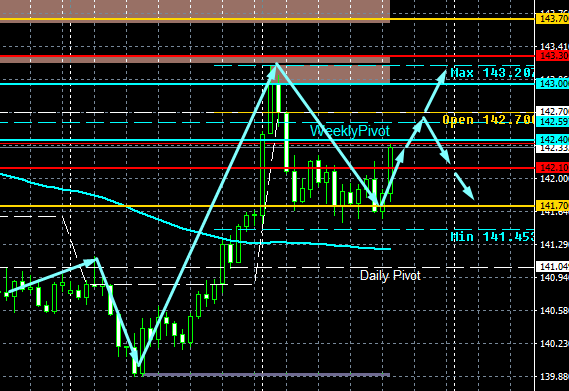Select the lowest downward arrow near 141.70 line
This screenshot has width=569, height=391.
tap(464, 186)
